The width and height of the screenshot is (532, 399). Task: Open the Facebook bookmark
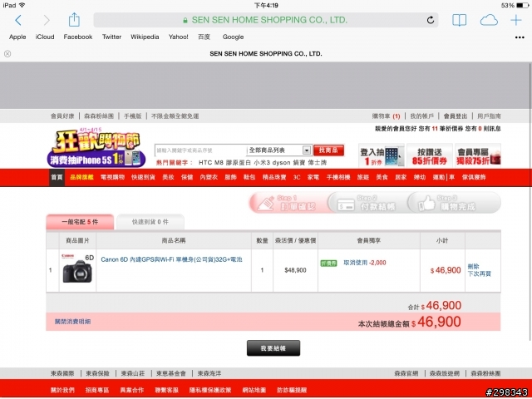point(77,37)
